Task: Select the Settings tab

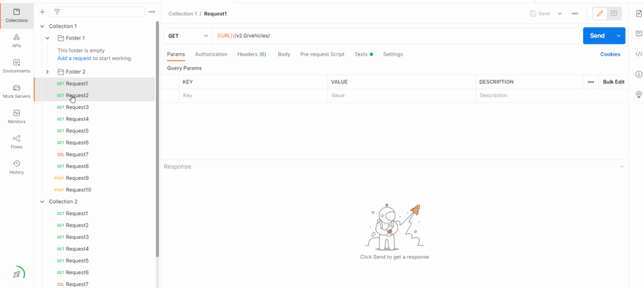Action: coord(393,54)
